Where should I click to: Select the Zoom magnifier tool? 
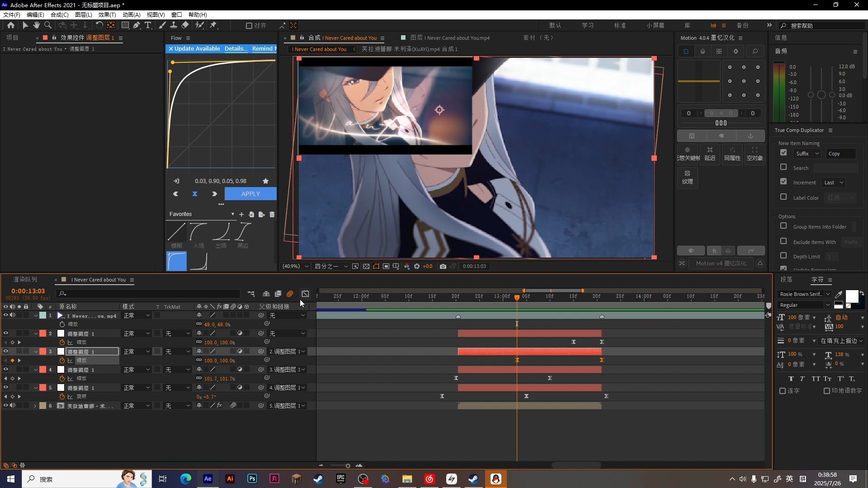47,25
